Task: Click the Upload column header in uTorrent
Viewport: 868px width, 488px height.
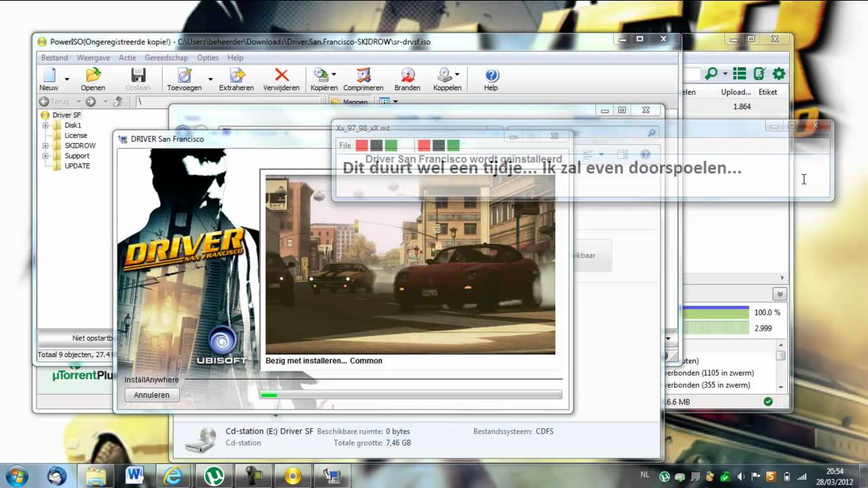Action: point(736,91)
